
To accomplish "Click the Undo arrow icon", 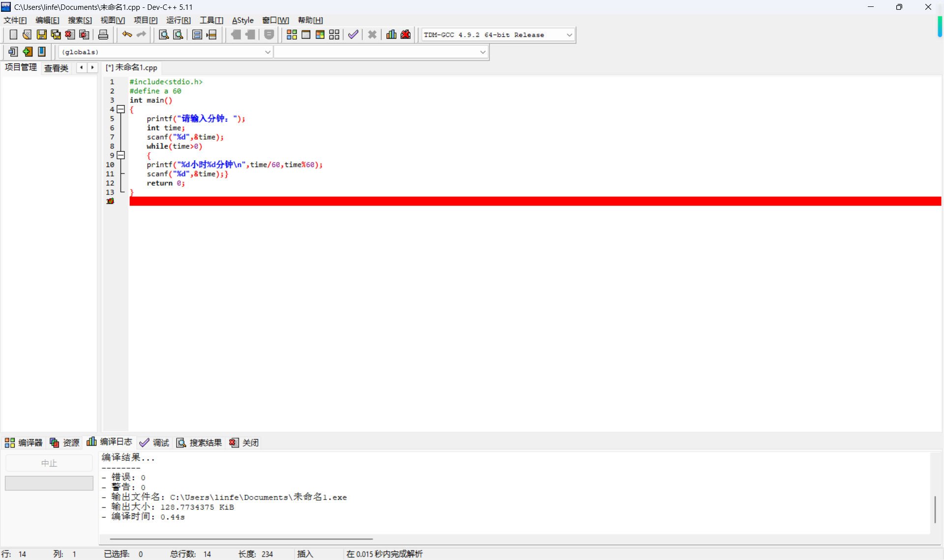I will point(127,34).
